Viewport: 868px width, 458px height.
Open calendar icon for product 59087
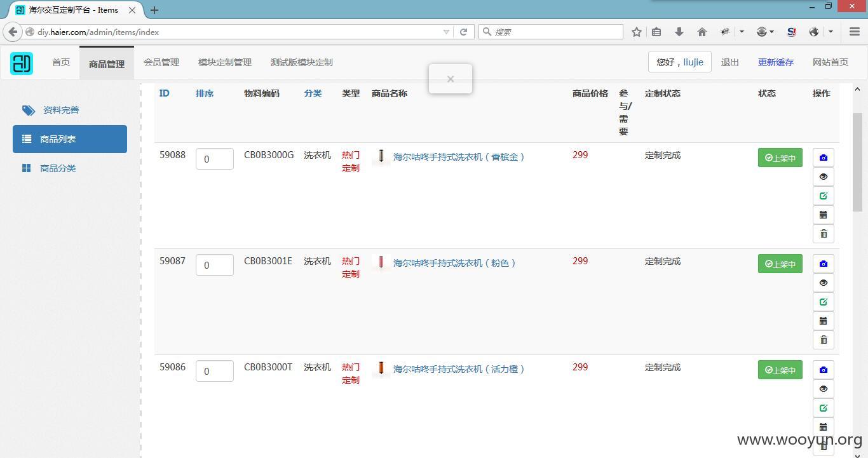click(824, 321)
